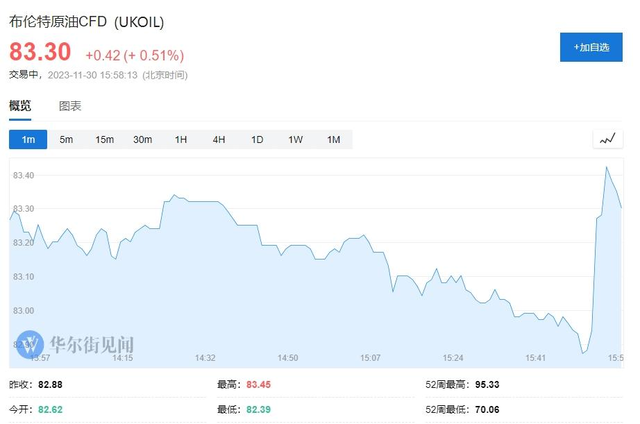
Task: Click the 52周最高 value 95.33
Action: pyautogui.click(x=487, y=384)
